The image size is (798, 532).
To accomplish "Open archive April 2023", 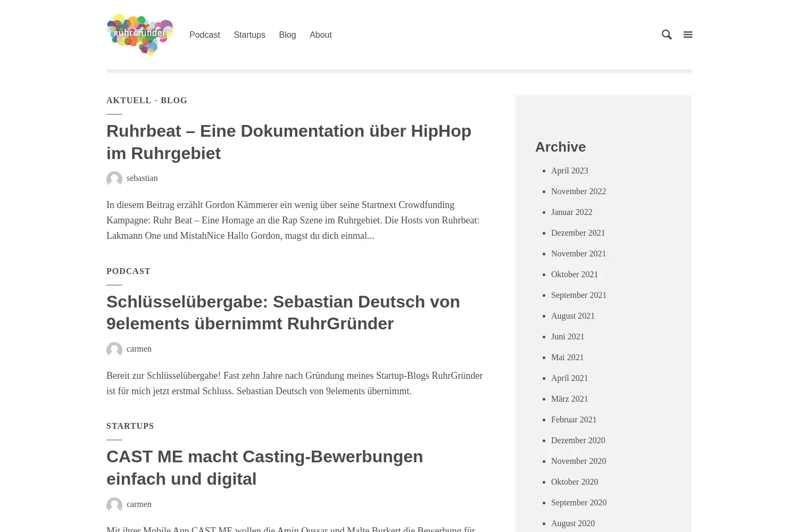I will tap(569, 171).
